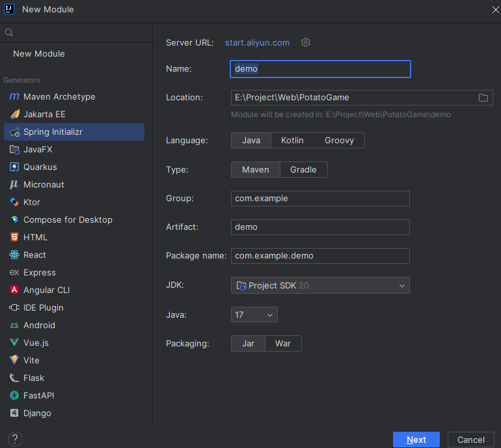This screenshot has height=448, width=501.
Task: Click the IntelliJ IDEA logo in title bar
Action: [9, 9]
